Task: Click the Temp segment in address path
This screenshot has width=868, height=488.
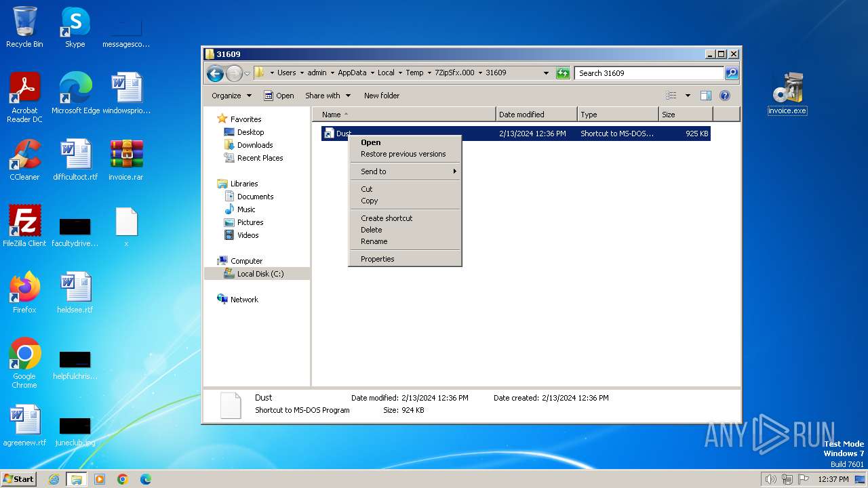Action: click(x=414, y=73)
